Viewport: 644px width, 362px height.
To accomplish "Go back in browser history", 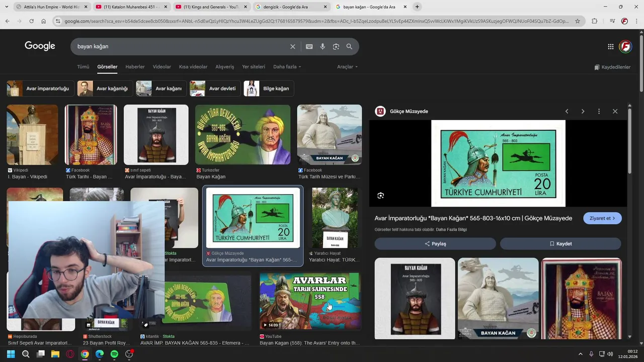I will (x=7, y=21).
